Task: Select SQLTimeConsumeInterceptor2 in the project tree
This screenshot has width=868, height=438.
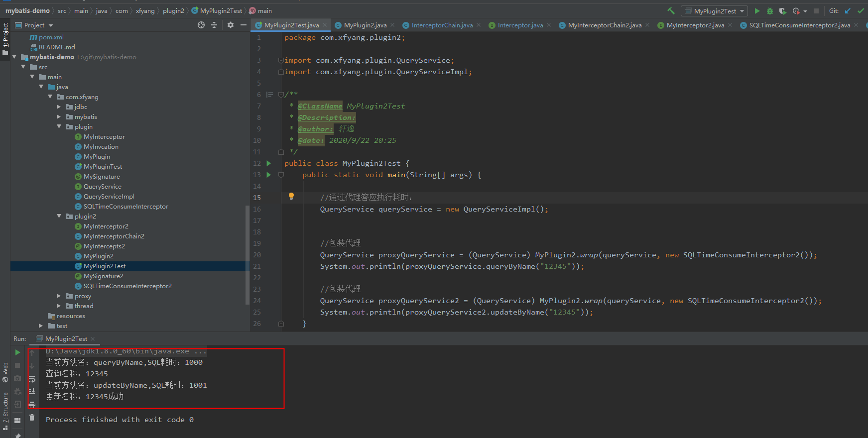Action: pos(127,286)
